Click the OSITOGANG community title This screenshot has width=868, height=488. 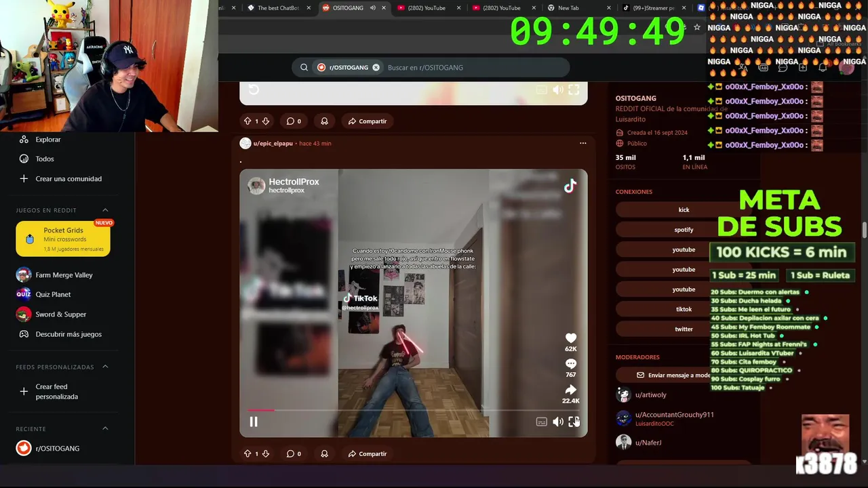[635, 98]
